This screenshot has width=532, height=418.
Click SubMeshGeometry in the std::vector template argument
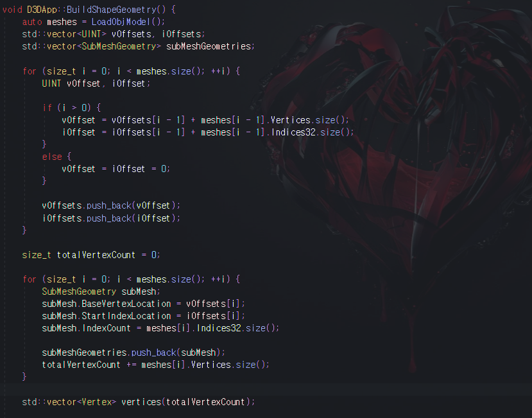tap(119, 46)
